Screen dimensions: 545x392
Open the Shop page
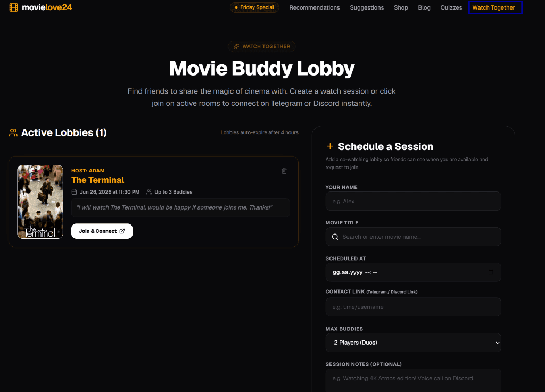pos(401,7)
